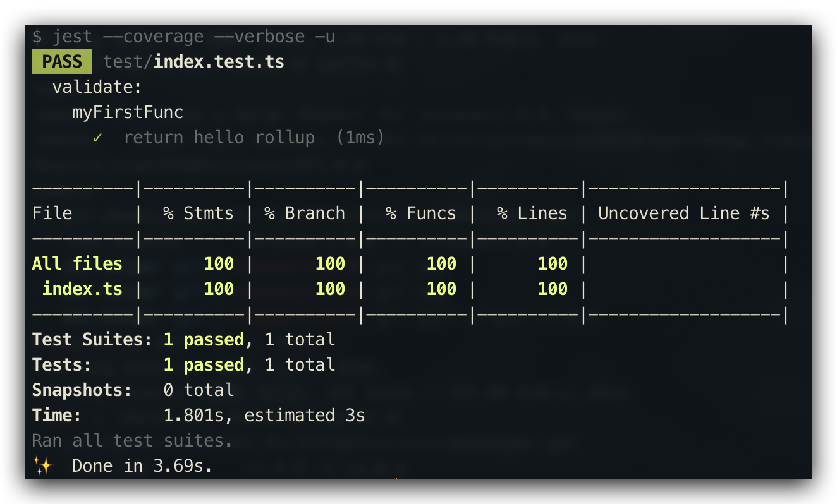
Task: Click the % Branch column header
Action: point(305,213)
